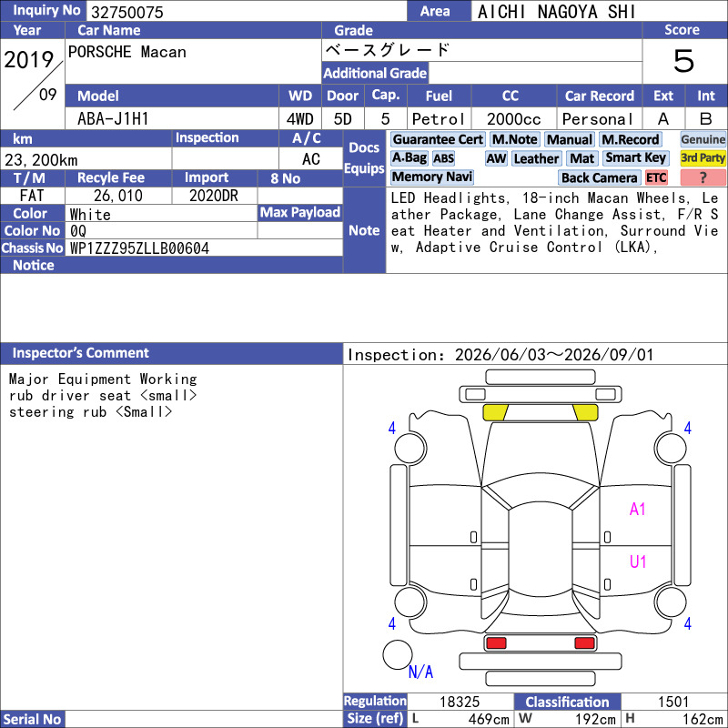Click the spare tire circle in diagram
Viewport: 728px width, 728px height.
coord(398,654)
